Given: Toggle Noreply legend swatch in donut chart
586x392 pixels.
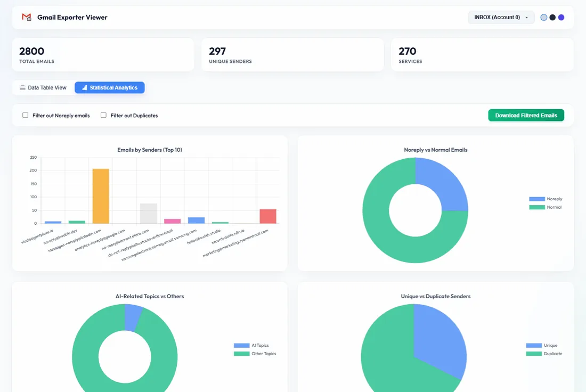Looking at the screenshot, I should [x=536, y=199].
